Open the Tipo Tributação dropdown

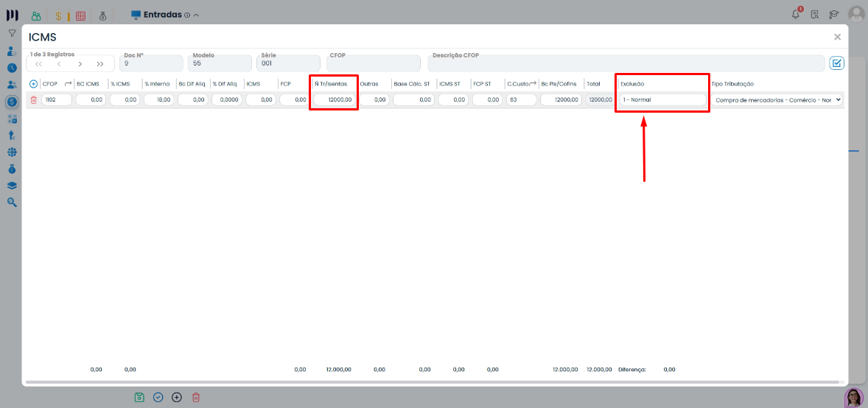pyautogui.click(x=777, y=99)
